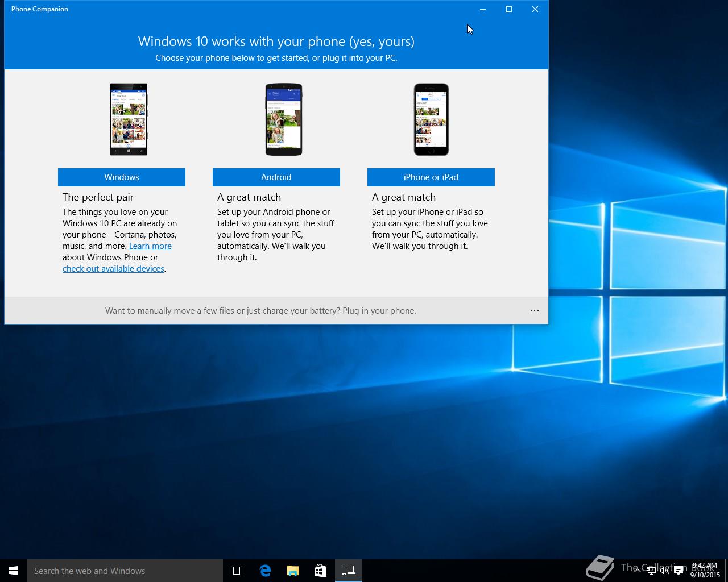
Task: Click the iPhone picture
Action: pos(431,119)
